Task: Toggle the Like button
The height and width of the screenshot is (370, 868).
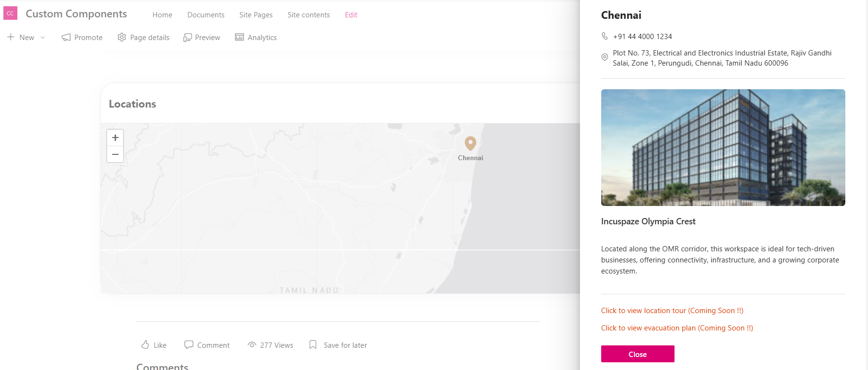Action: [x=153, y=344]
